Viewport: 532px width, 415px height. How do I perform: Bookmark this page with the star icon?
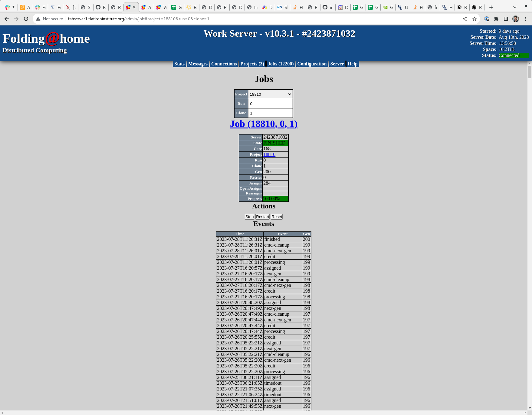pos(475,19)
